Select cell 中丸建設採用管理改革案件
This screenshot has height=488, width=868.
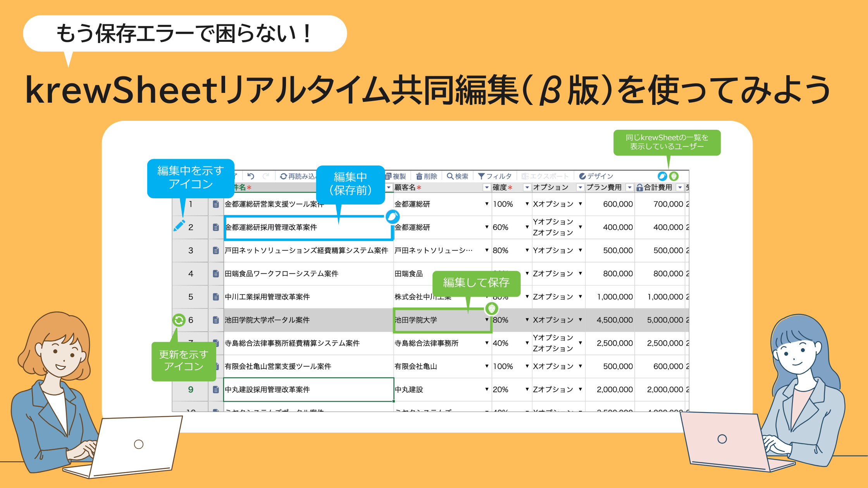(x=308, y=390)
